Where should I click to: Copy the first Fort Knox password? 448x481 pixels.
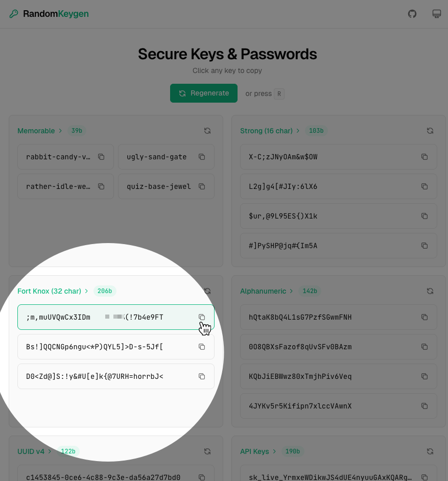(202, 317)
